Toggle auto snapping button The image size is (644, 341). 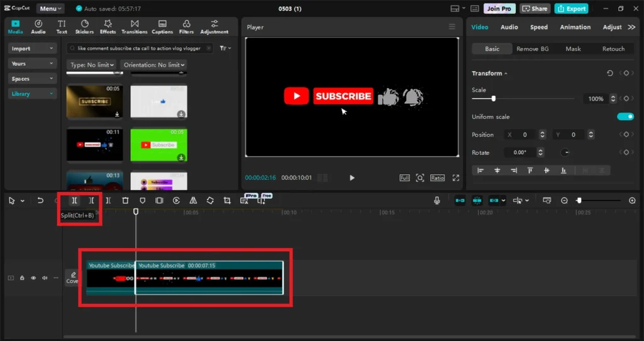pyautogui.click(x=477, y=201)
